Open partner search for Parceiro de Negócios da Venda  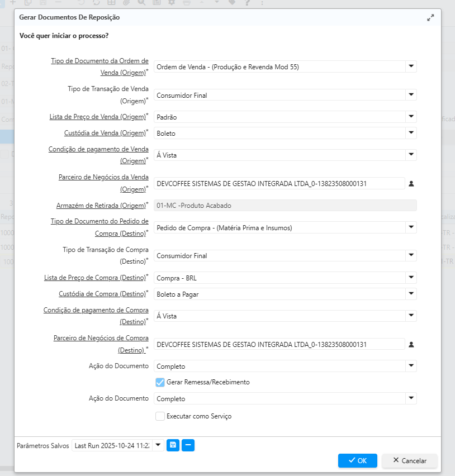click(411, 183)
